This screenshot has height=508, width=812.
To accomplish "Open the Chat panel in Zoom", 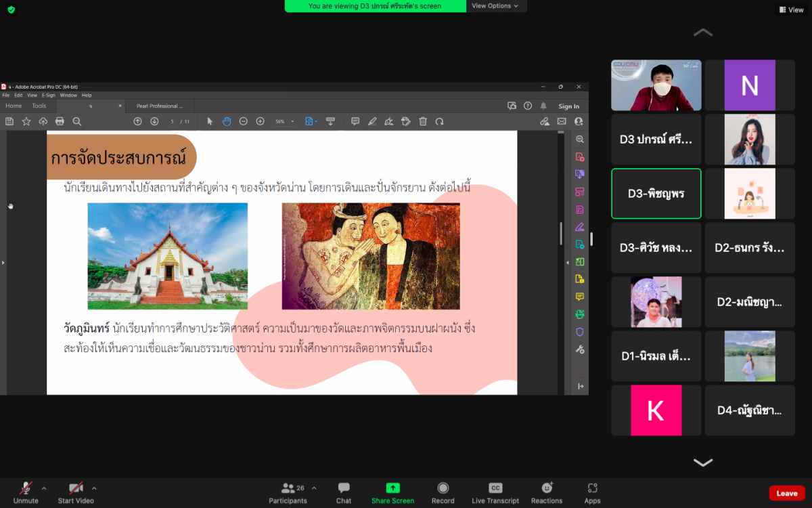I will tap(344, 493).
